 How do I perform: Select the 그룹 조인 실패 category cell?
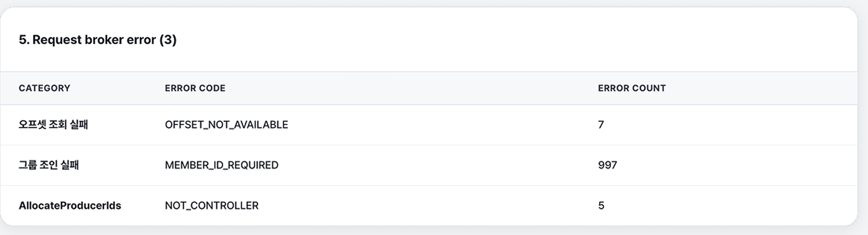point(49,165)
